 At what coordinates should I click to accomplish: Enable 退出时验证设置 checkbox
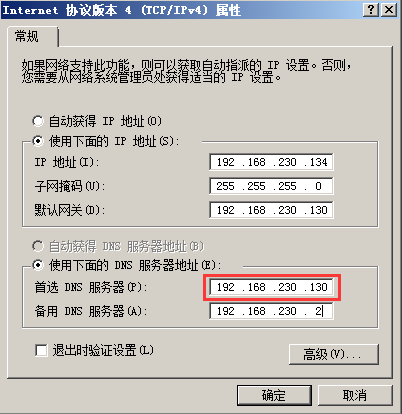[x=41, y=351]
